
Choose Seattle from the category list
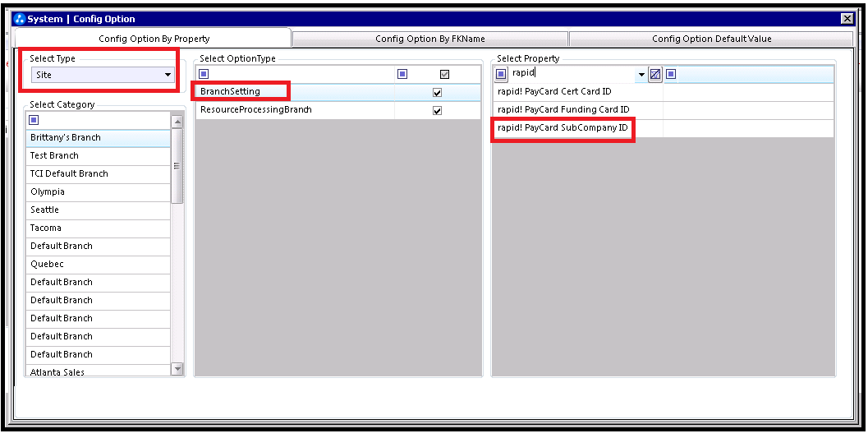[x=98, y=210]
